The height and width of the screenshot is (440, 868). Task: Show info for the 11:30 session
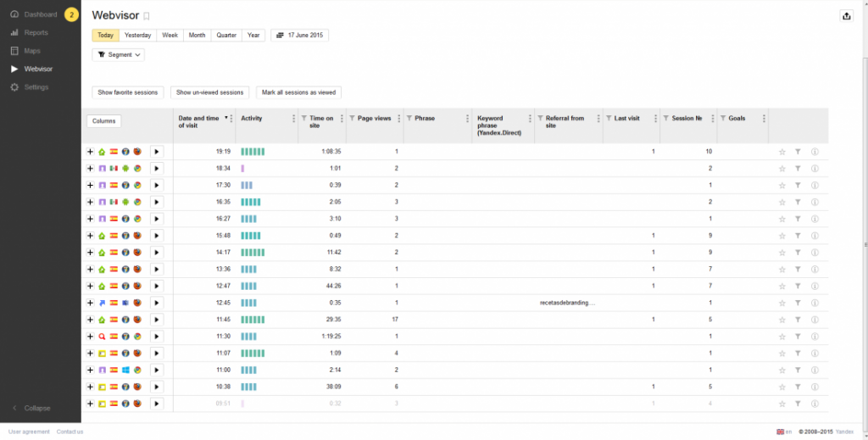(x=815, y=337)
